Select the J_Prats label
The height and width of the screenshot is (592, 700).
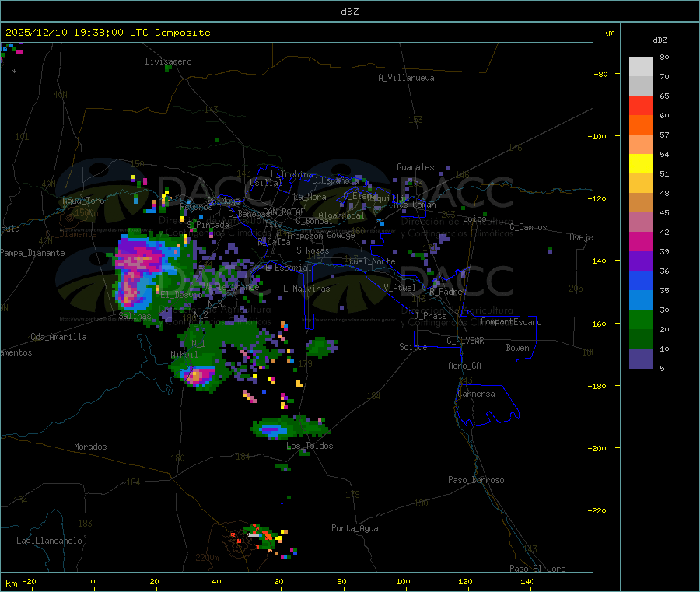(x=431, y=316)
